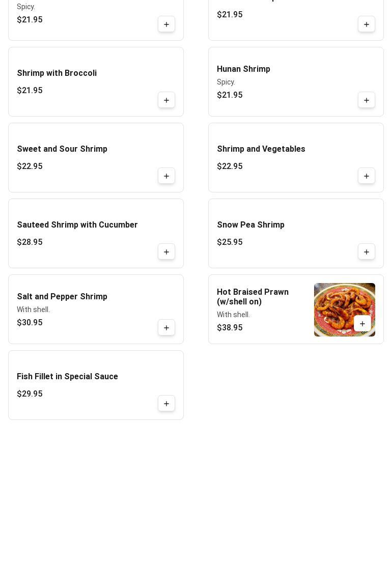Add Hunan Shrimp using plus icon

pos(366,100)
